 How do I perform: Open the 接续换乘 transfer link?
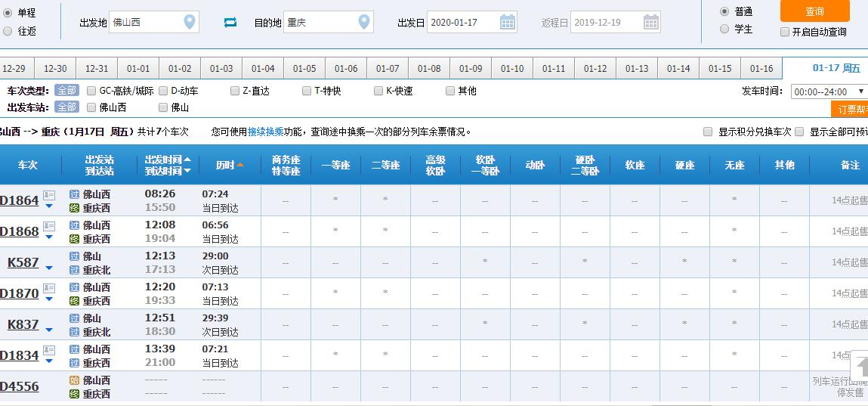pyautogui.click(x=265, y=132)
